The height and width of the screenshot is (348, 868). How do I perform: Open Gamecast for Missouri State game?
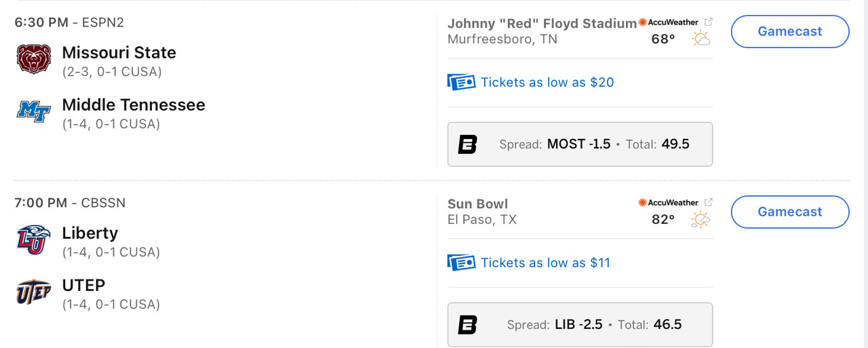789,31
